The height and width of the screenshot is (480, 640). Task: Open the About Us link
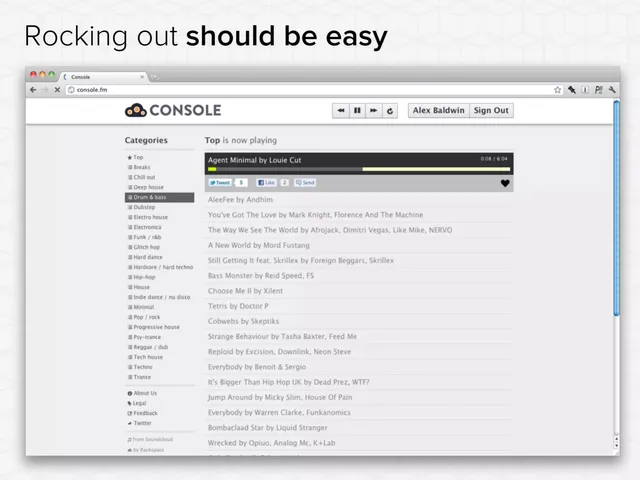[x=142, y=393]
